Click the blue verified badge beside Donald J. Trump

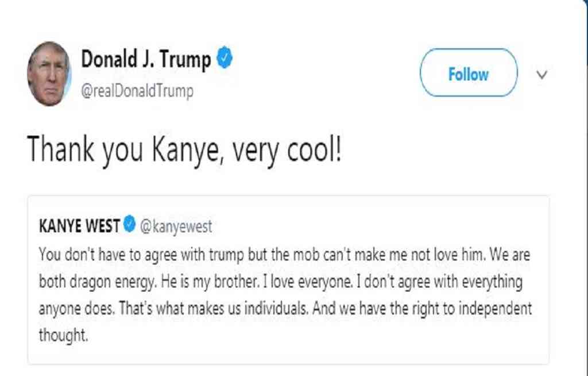[224, 59]
